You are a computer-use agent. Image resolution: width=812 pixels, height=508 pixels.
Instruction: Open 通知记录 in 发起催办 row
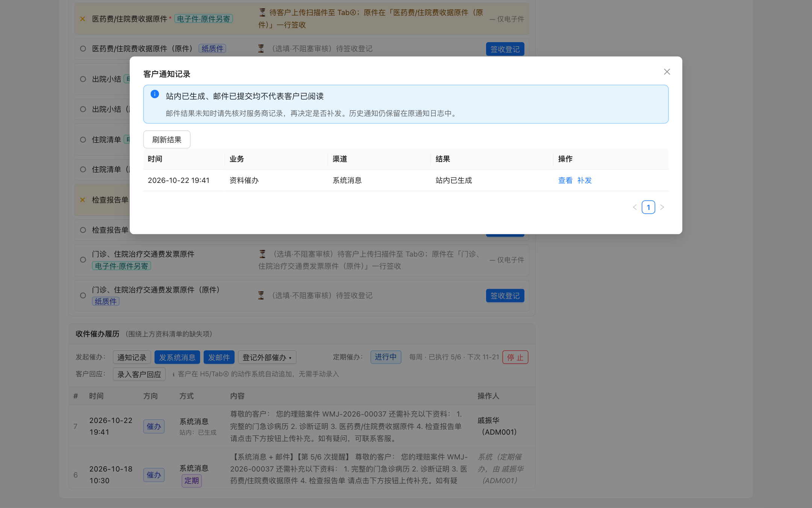[x=132, y=357]
